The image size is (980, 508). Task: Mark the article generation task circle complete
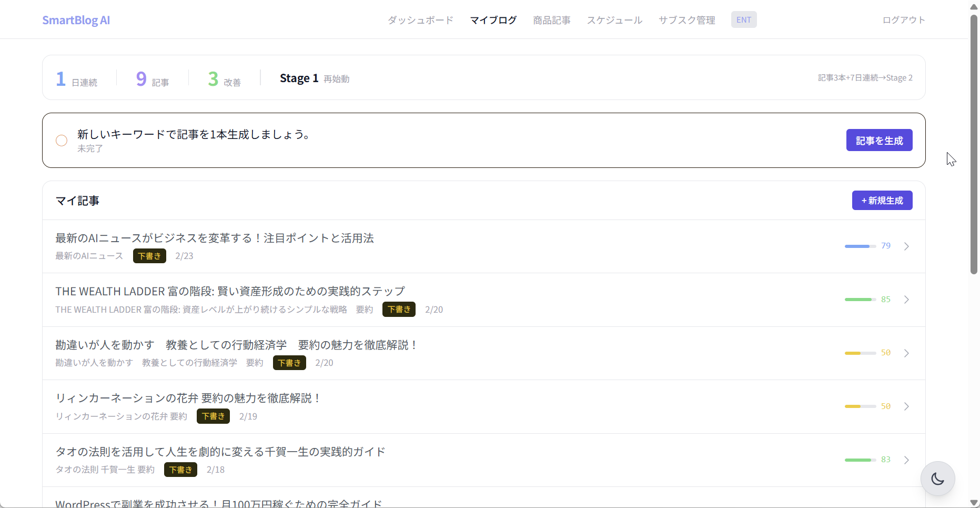(62, 141)
